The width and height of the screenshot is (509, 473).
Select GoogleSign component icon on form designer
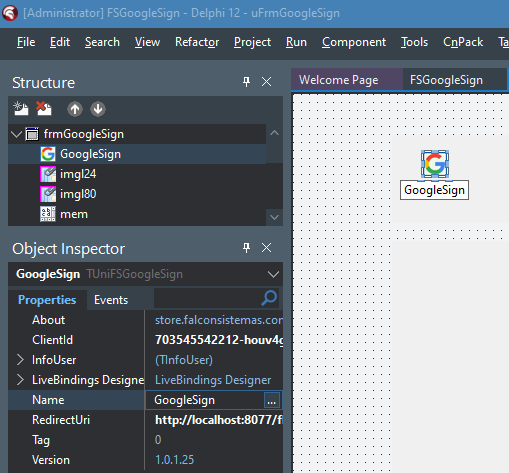point(435,163)
